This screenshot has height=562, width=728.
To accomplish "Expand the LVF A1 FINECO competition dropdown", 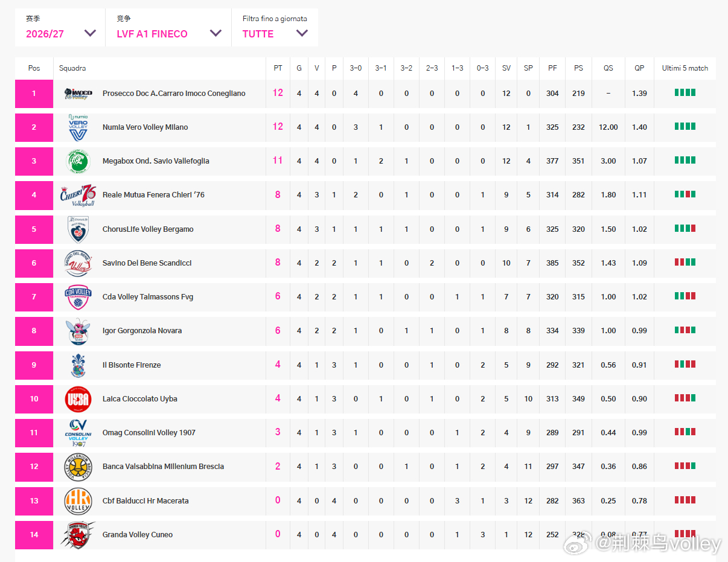I will click(168, 28).
